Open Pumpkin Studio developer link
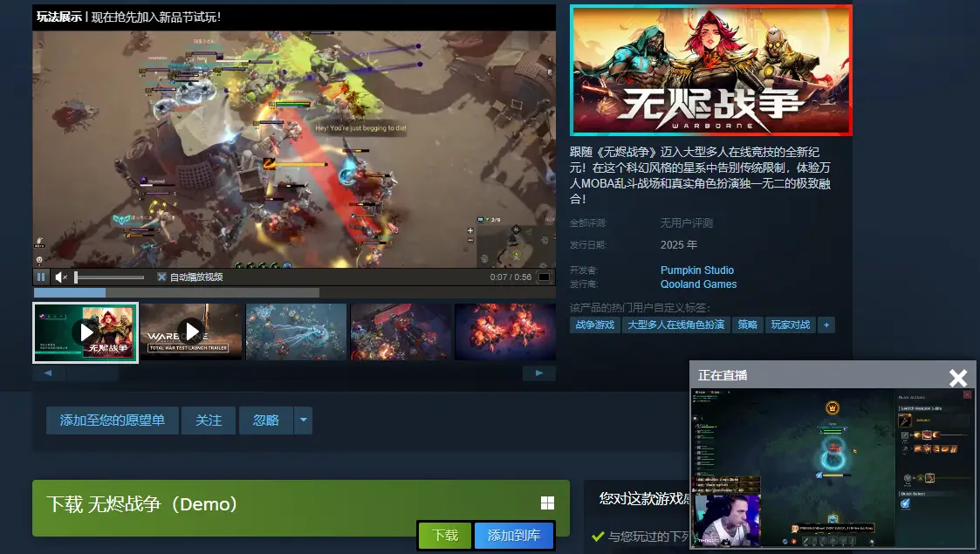 pos(697,270)
